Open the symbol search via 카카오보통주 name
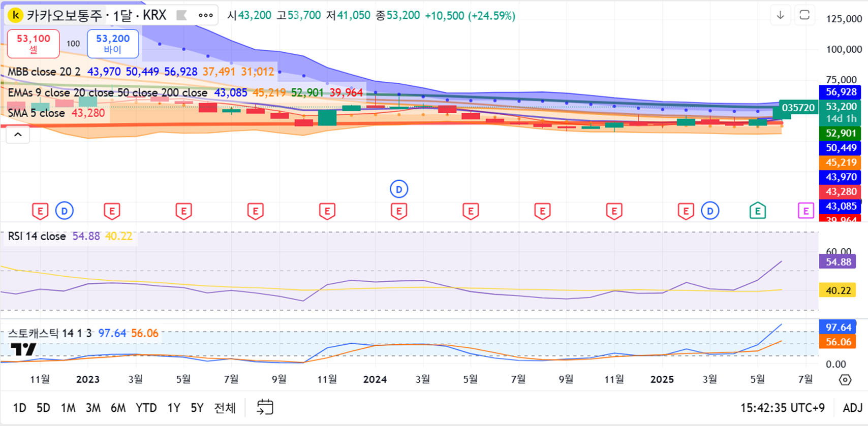This screenshot has width=868, height=426. [65, 15]
